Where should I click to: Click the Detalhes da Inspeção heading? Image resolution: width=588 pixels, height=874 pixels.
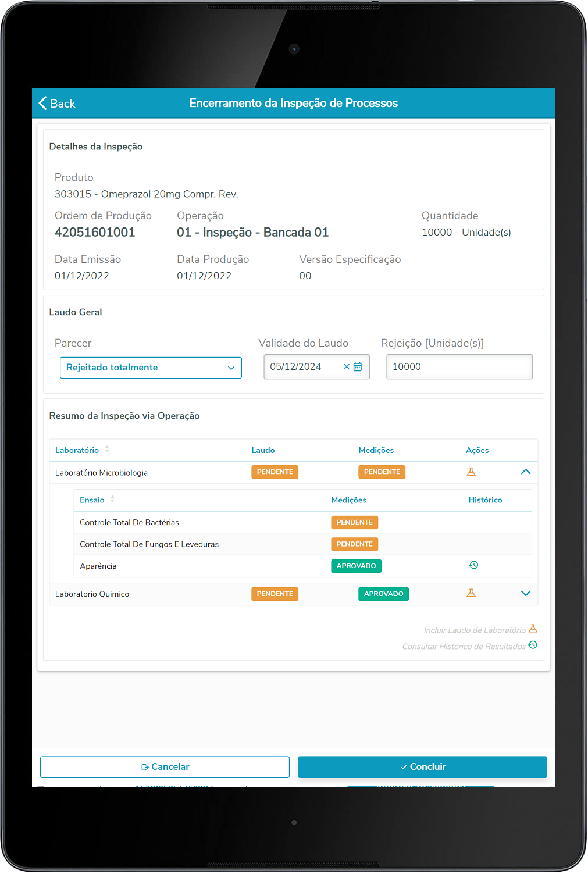click(x=96, y=147)
